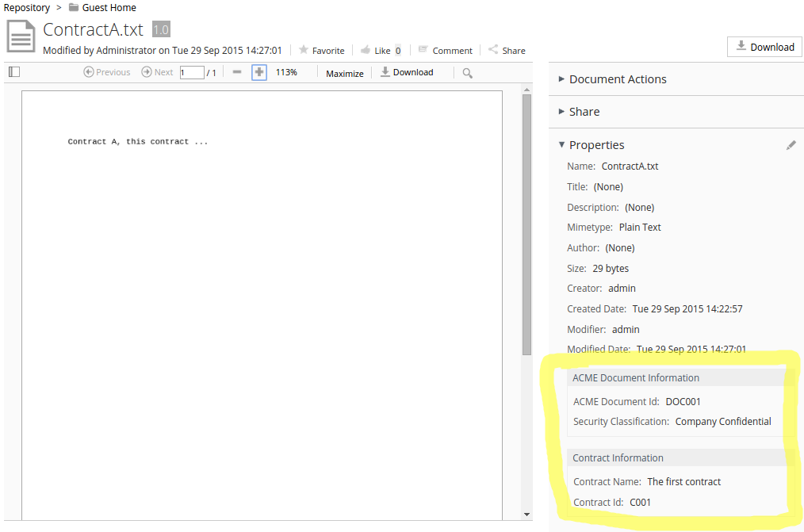Zoom out using the minus icon
The height and width of the screenshot is (532, 804).
tap(236, 71)
